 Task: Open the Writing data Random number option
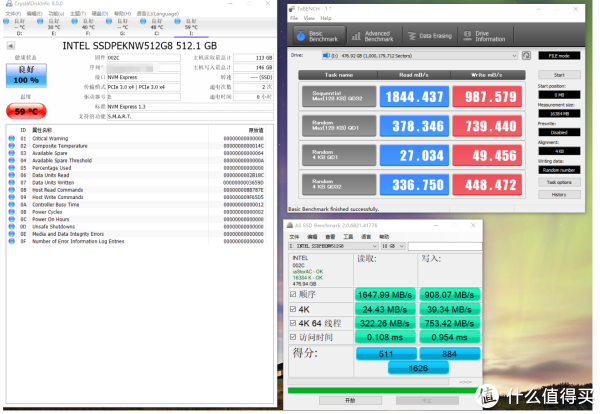(x=559, y=170)
